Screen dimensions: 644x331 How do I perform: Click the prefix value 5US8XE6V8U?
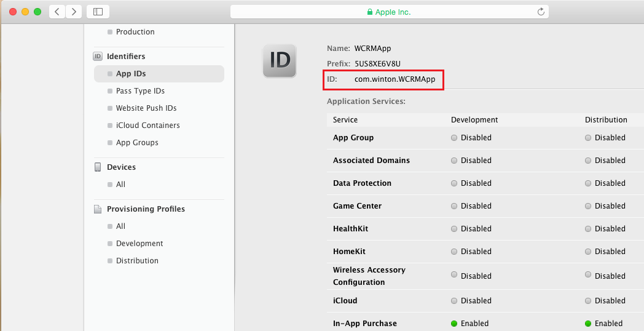pyautogui.click(x=377, y=64)
